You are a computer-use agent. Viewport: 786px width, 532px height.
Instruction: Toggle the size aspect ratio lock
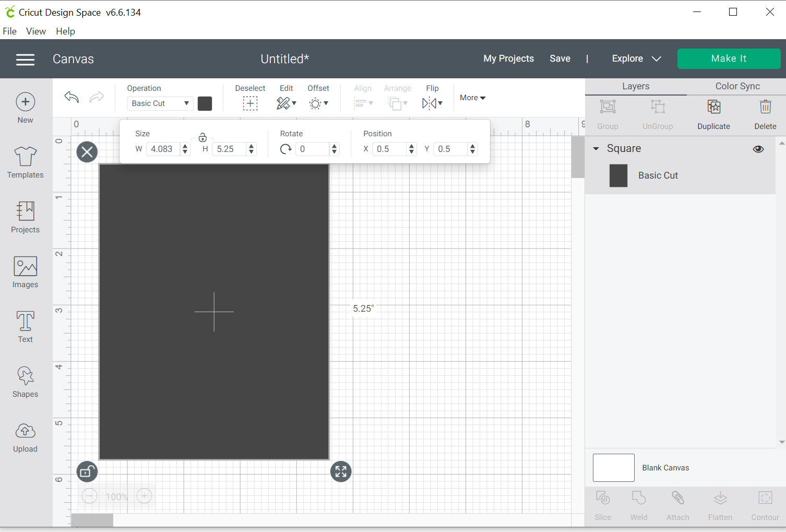click(x=203, y=137)
